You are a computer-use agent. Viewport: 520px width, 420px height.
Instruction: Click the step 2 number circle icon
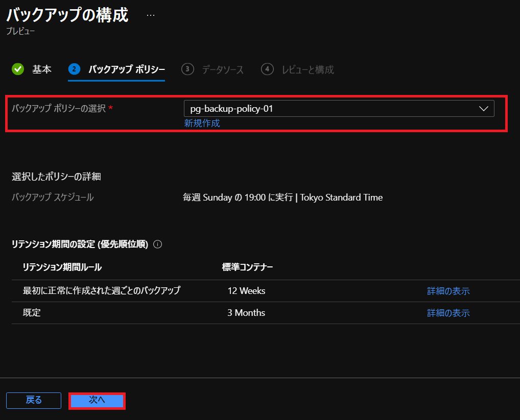point(75,69)
